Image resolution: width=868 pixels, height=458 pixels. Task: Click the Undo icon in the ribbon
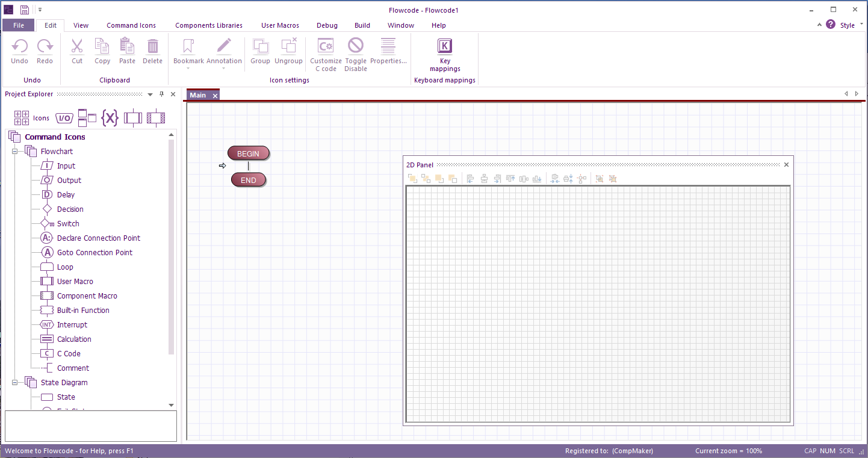[19, 51]
